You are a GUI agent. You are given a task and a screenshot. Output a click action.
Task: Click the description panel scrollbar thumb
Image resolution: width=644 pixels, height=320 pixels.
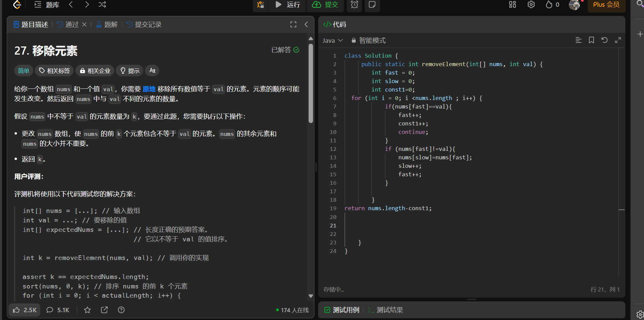coord(311,83)
